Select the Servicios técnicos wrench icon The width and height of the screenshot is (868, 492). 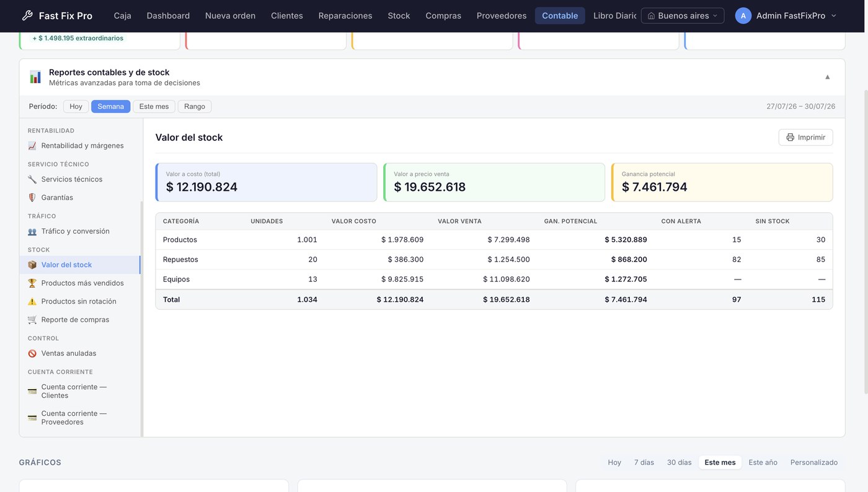point(32,179)
